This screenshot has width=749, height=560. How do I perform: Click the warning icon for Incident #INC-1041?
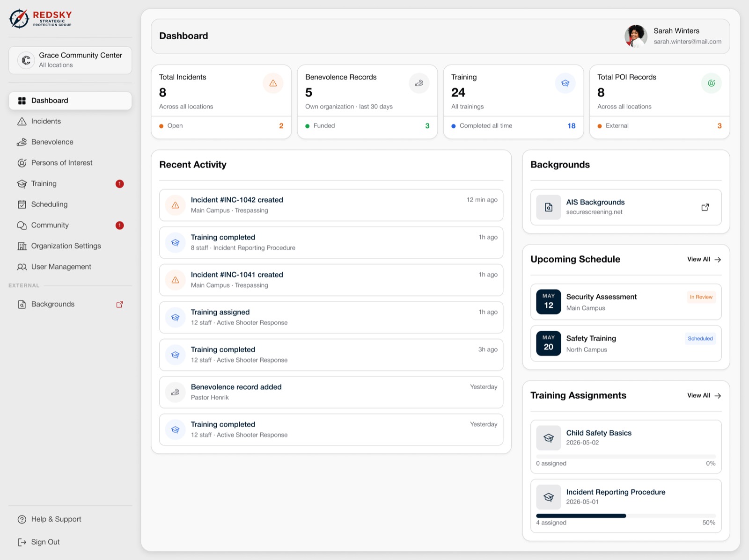pyautogui.click(x=176, y=280)
